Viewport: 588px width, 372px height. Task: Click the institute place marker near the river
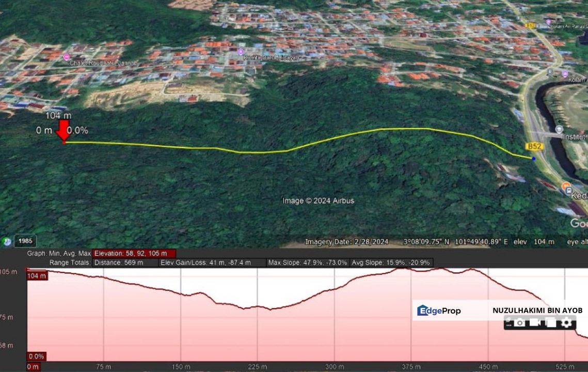coord(560,130)
